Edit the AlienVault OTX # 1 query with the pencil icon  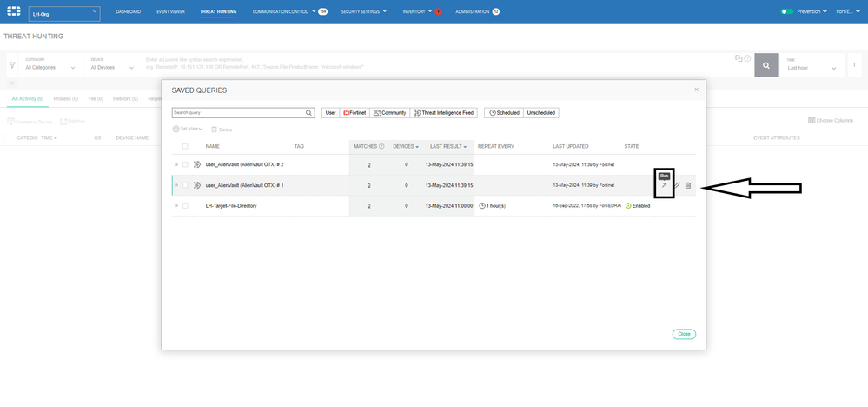(x=676, y=185)
